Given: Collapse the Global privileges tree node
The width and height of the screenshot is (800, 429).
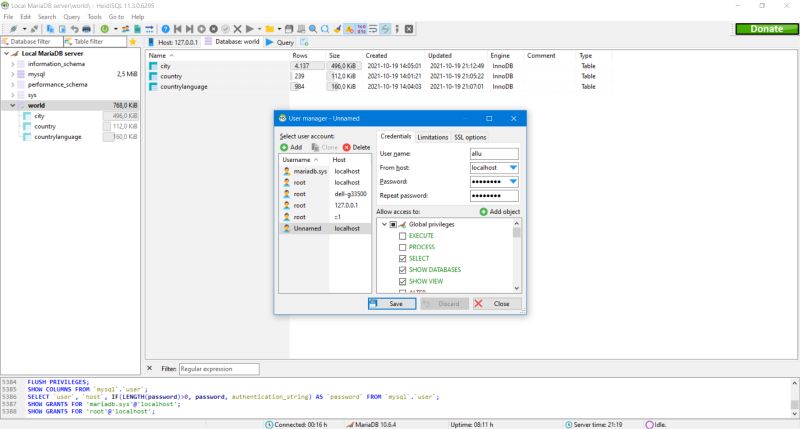Looking at the screenshot, I should [384, 224].
